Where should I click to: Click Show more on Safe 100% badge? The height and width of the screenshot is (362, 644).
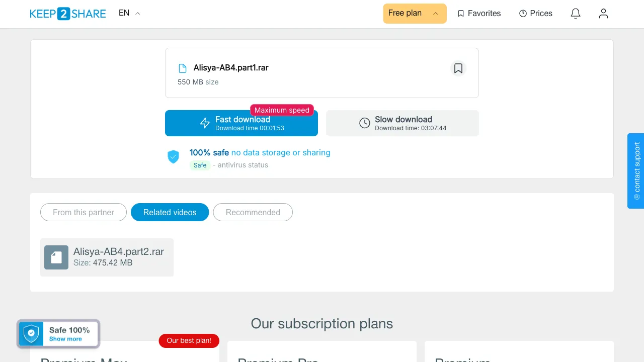point(65,339)
